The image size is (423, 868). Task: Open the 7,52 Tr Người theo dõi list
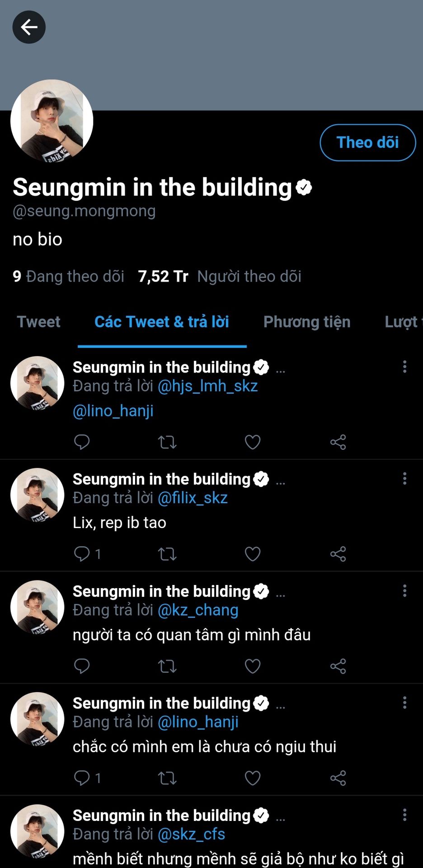click(x=220, y=276)
